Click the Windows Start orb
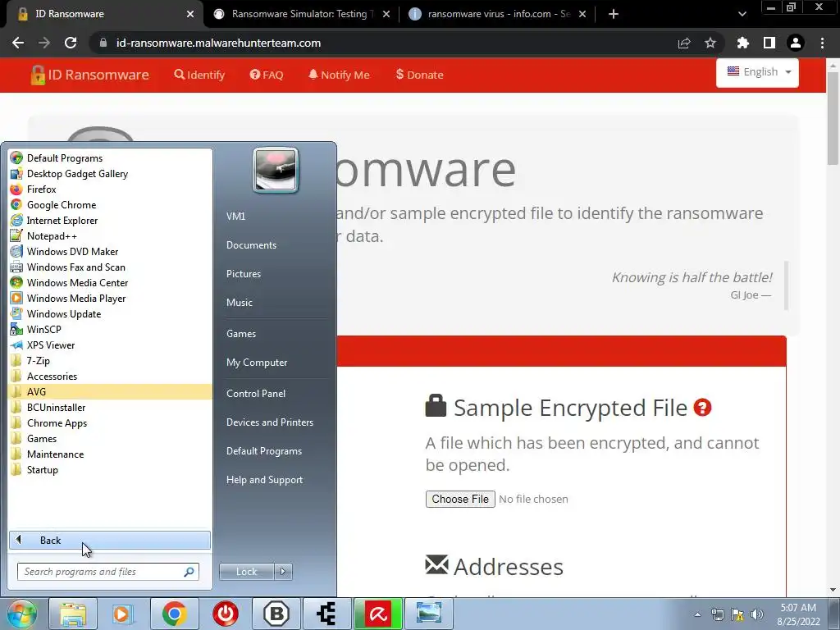Viewport: 840px width, 630px height. (x=21, y=614)
